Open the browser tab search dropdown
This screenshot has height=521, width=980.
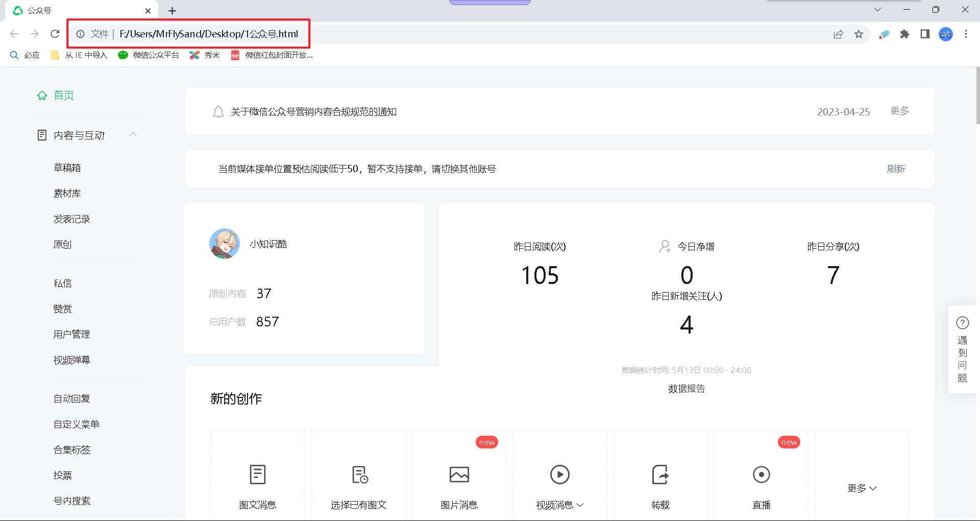click(x=878, y=10)
